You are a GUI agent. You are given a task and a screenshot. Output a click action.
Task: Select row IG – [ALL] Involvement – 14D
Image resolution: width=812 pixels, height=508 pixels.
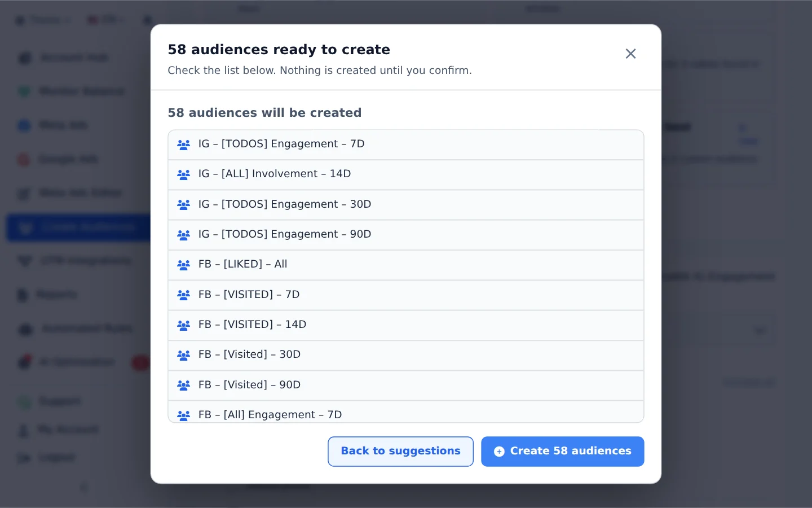[406, 175]
